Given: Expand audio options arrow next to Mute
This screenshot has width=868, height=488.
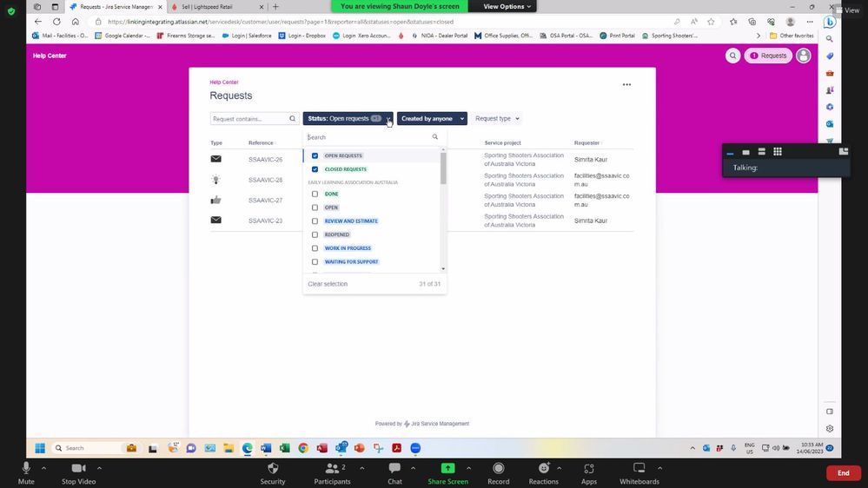Looking at the screenshot, I should pyautogui.click(x=43, y=468).
